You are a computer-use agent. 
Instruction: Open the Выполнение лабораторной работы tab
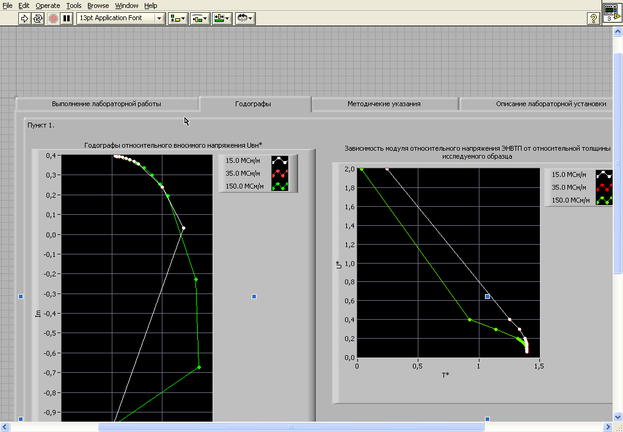106,104
